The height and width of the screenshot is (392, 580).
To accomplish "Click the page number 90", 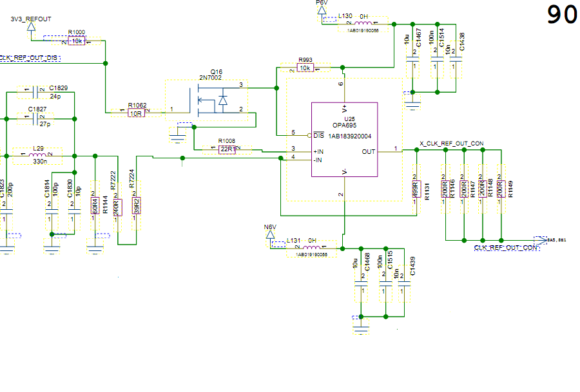I will click(x=562, y=15).
